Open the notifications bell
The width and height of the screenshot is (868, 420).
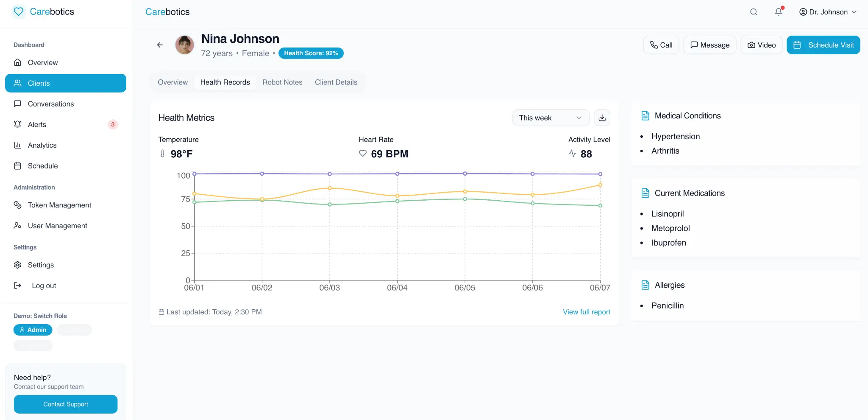coord(778,12)
